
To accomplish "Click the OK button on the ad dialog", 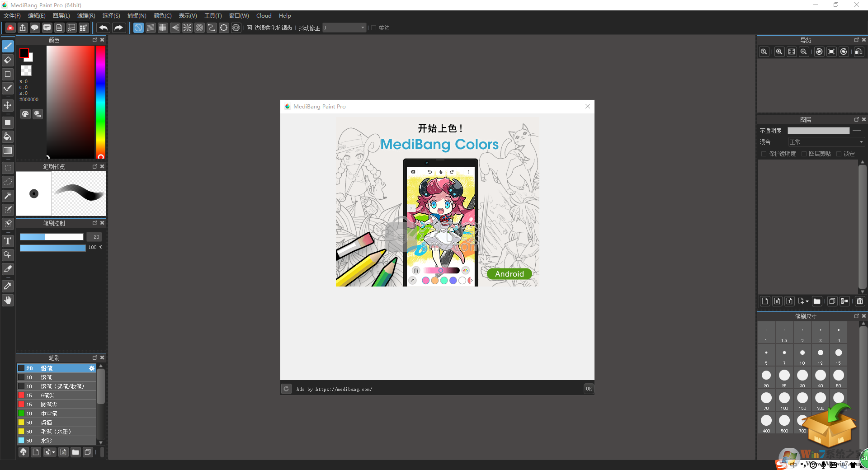I will 589,389.
